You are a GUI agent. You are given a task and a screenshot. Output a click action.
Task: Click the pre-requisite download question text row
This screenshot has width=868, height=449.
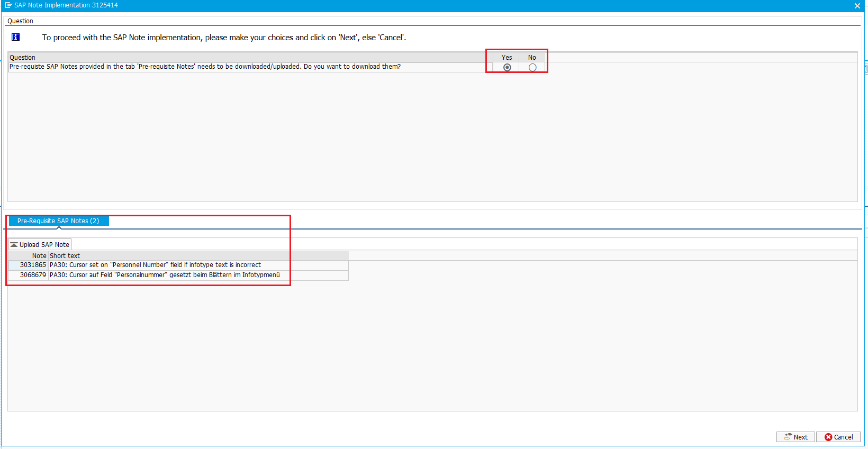(205, 67)
